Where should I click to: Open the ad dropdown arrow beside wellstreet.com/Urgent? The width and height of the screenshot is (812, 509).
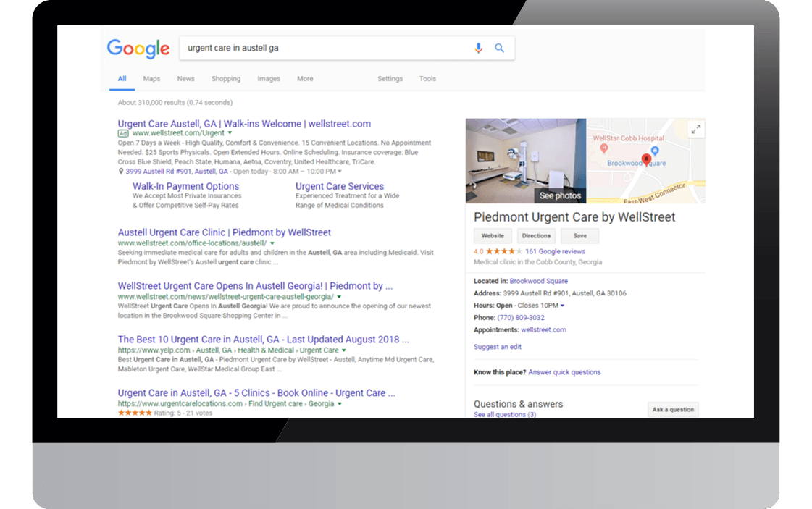pyautogui.click(x=230, y=133)
